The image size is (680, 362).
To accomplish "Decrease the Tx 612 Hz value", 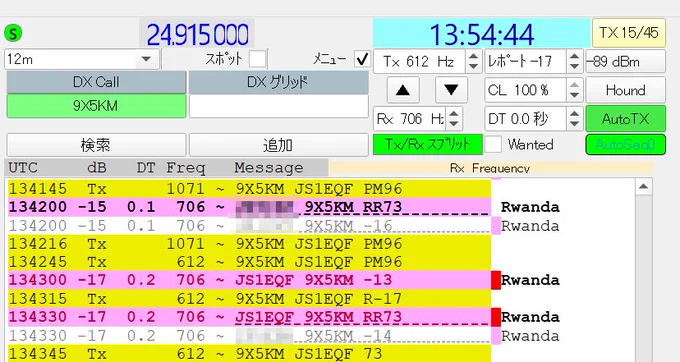I will click(x=474, y=67).
